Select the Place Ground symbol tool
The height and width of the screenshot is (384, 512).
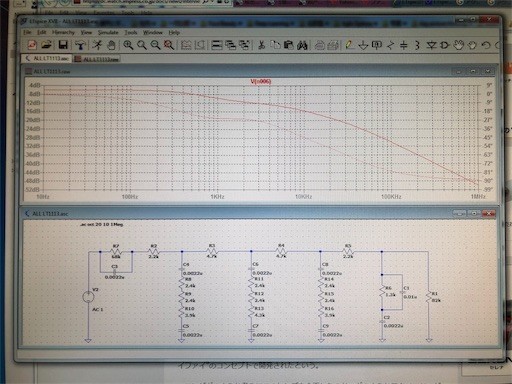click(363, 45)
